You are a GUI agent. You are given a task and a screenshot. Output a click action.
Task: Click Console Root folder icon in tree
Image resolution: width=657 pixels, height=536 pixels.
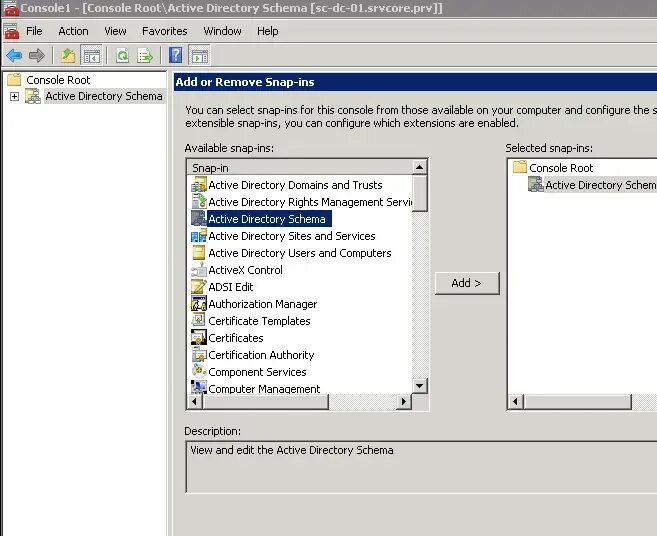tap(14, 80)
